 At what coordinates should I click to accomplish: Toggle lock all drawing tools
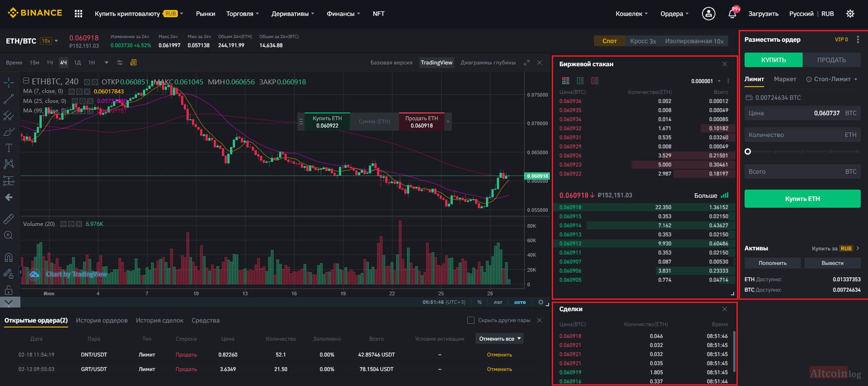9,290
